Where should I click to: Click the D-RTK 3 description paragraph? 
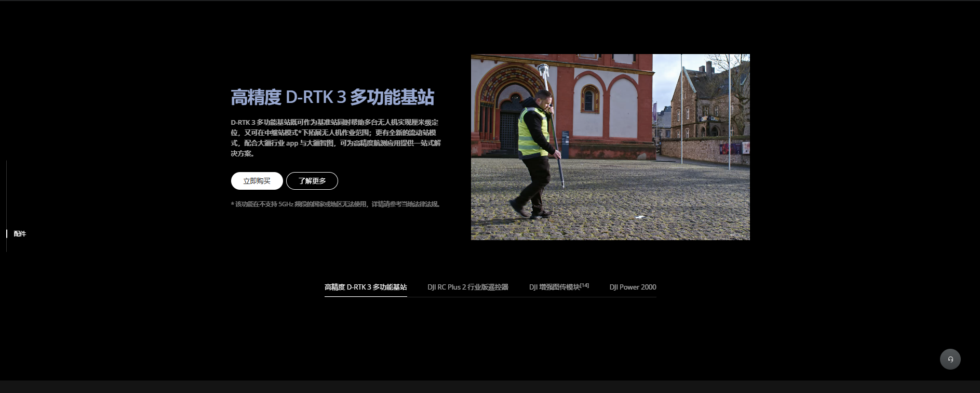tap(335, 138)
